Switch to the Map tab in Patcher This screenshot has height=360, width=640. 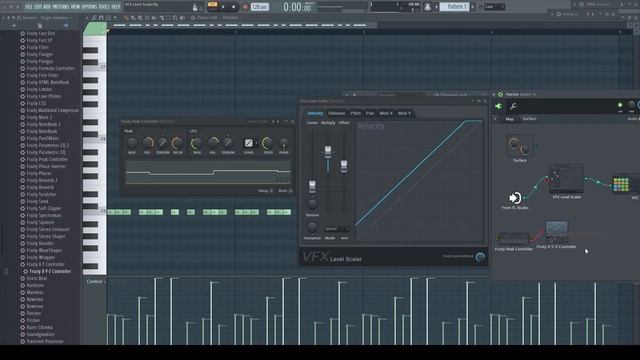(x=509, y=119)
